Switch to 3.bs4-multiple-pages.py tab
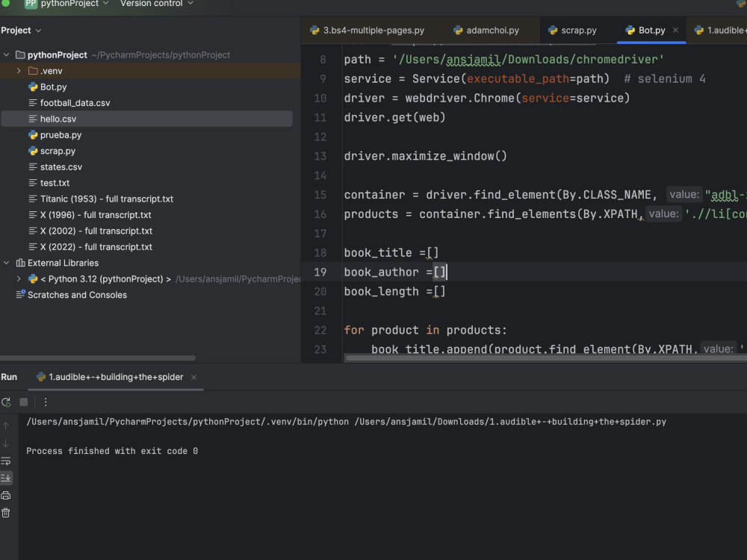The width and height of the screenshot is (747, 560). tap(367, 31)
